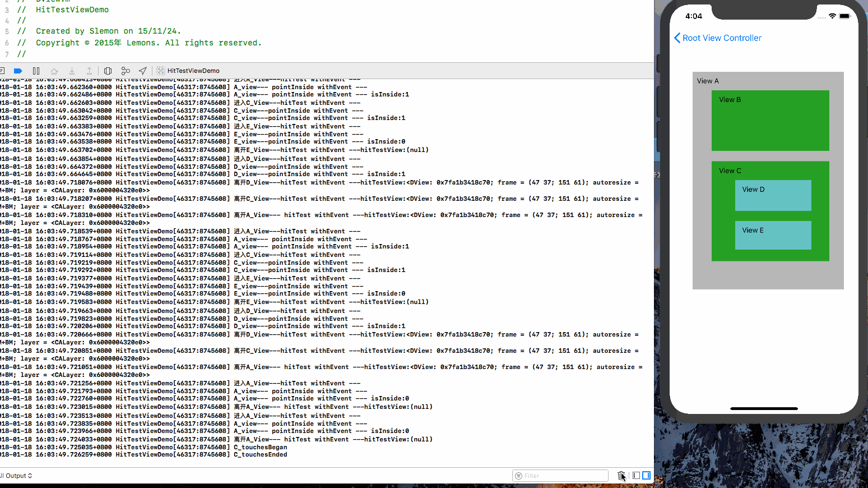Toggle breakpoints activation in the debug bar

[18, 71]
